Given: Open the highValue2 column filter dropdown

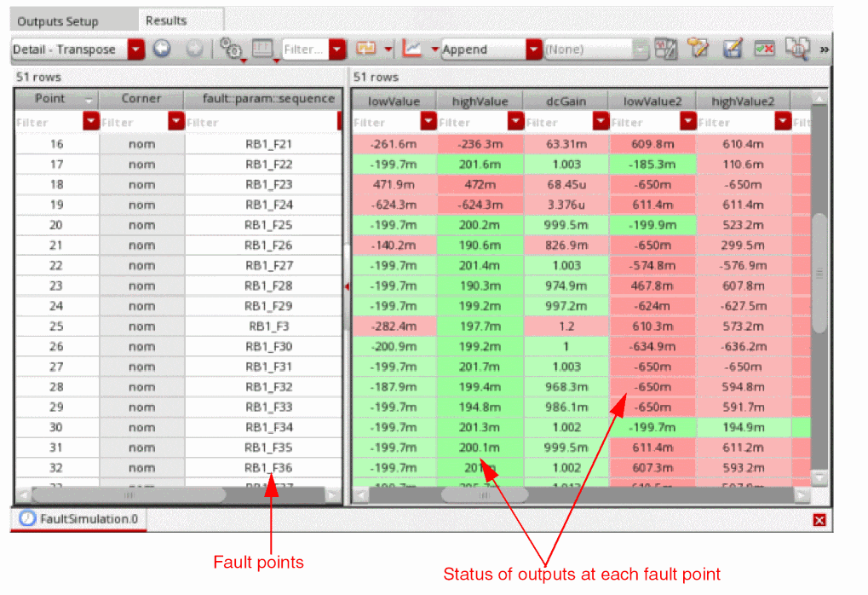Looking at the screenshot, I should (782, 121).
